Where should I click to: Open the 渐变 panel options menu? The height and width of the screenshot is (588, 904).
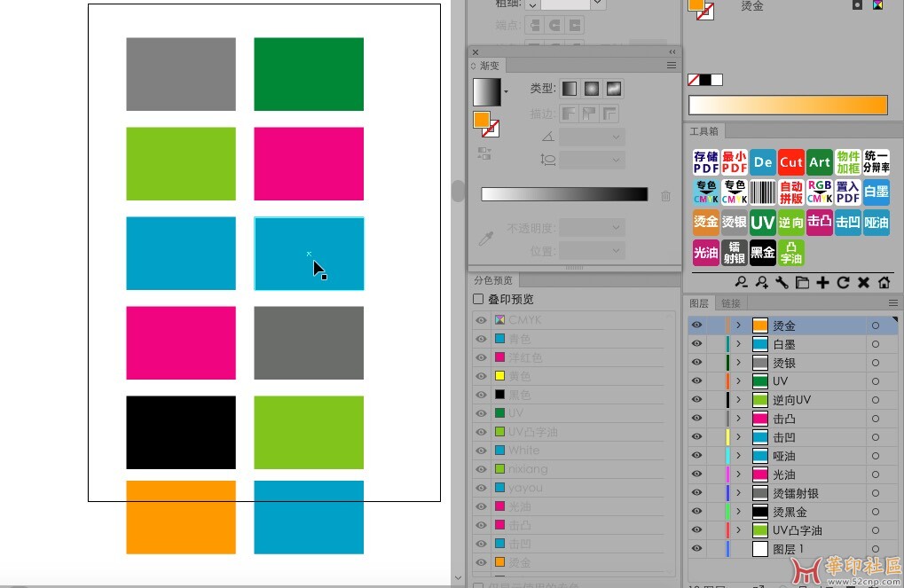pos(672,66)
